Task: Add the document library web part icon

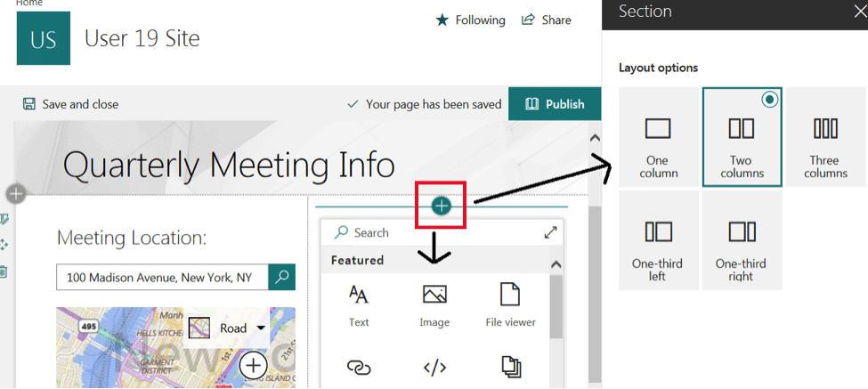Action: tap(510, 368)
